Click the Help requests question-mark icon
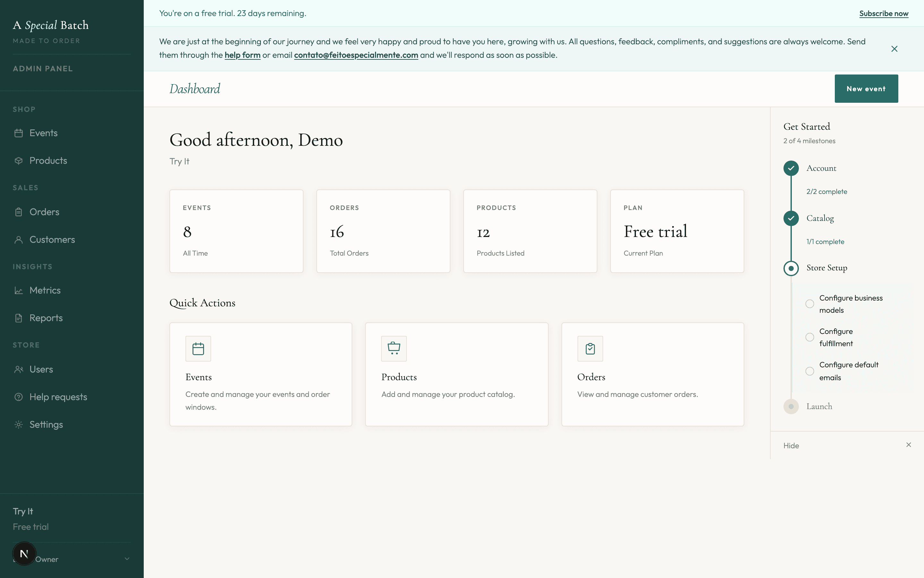The image size is (924, 578). click(x=19, y=397)
